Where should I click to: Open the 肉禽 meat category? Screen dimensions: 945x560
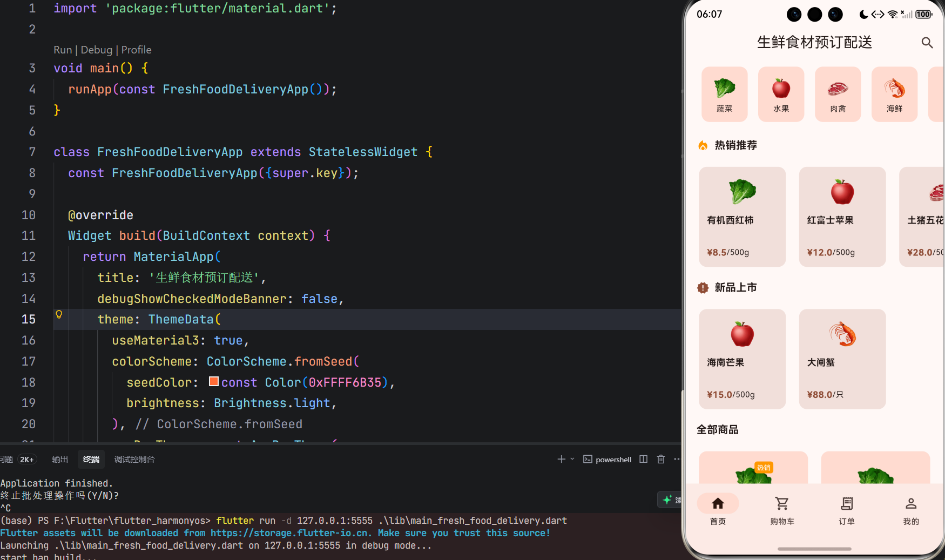click(x=838, y=94)
